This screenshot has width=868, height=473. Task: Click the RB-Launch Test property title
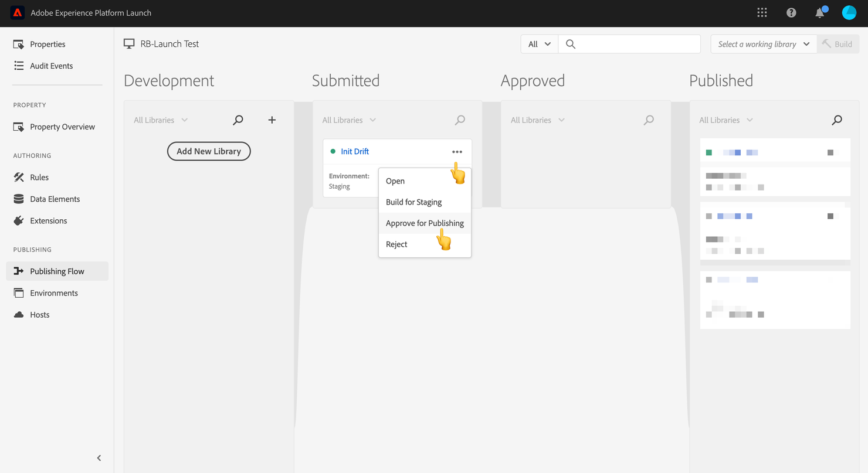(169, 44)
